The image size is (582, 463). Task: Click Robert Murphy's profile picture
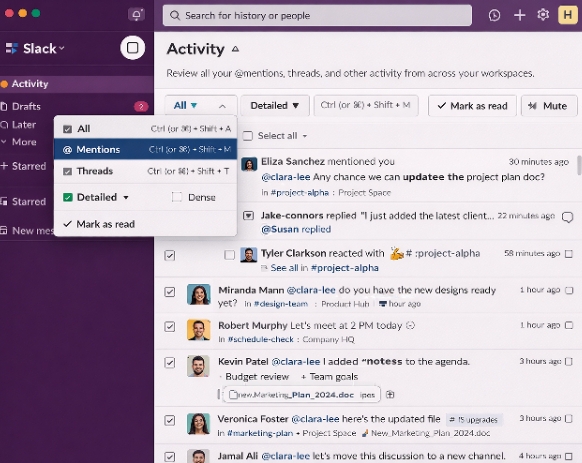pos(199,330)
